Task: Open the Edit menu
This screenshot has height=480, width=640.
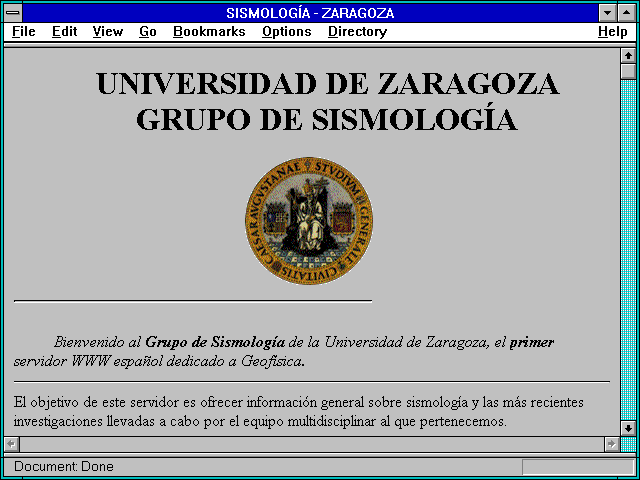Action: click(64, 32)
